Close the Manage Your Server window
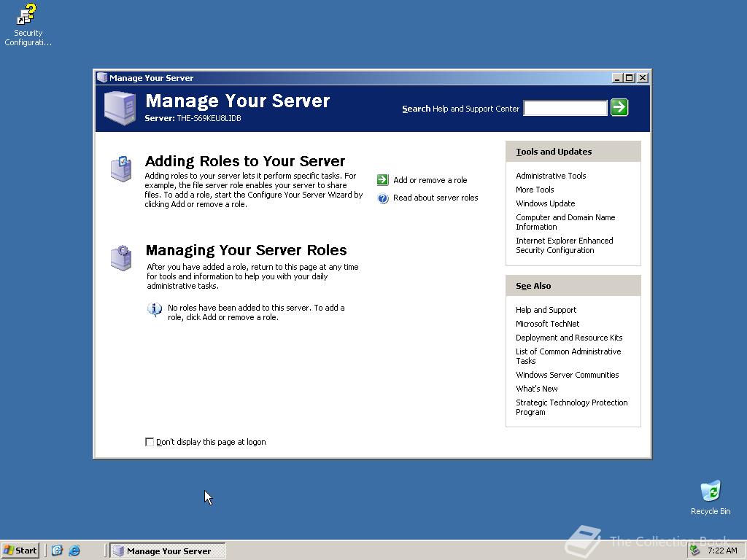The width and height of the screenshot is (747, 560). pos(642,77)
